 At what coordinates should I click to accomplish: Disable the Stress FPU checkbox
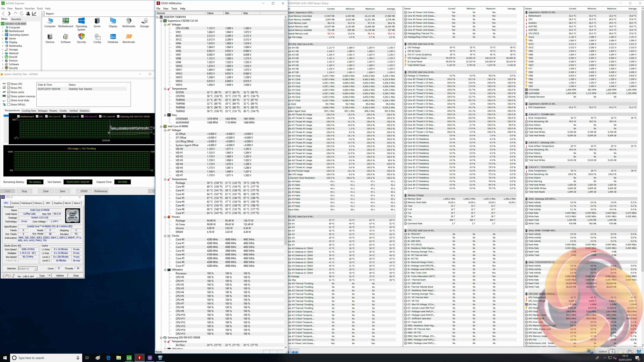point(9,88)
